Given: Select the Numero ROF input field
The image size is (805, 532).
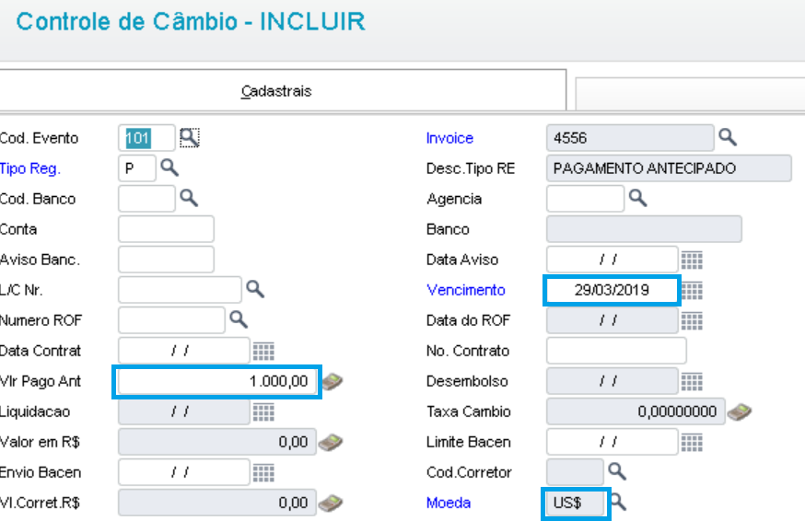Looking at the screenshot, I should [171, 320].
